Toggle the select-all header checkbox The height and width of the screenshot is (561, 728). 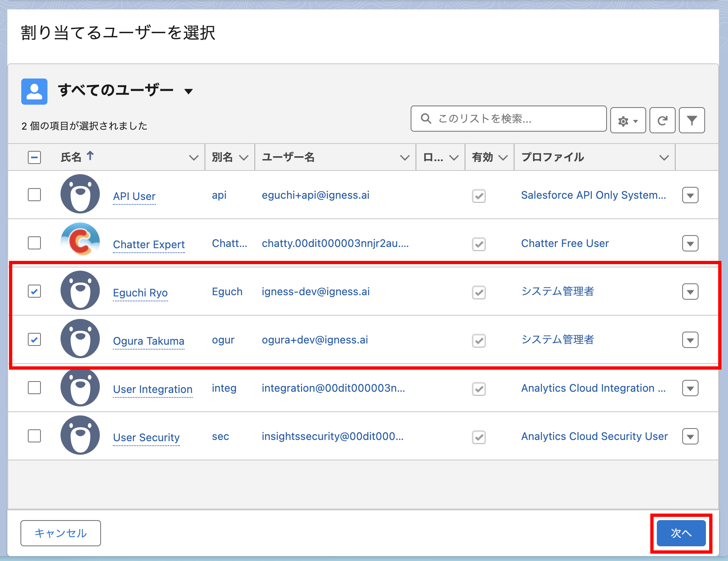point(34,157)
